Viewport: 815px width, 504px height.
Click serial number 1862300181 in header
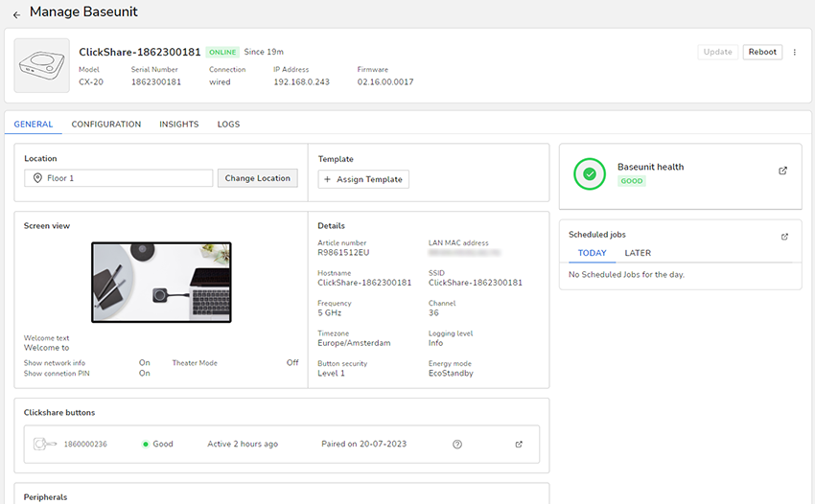click(156, 82)
